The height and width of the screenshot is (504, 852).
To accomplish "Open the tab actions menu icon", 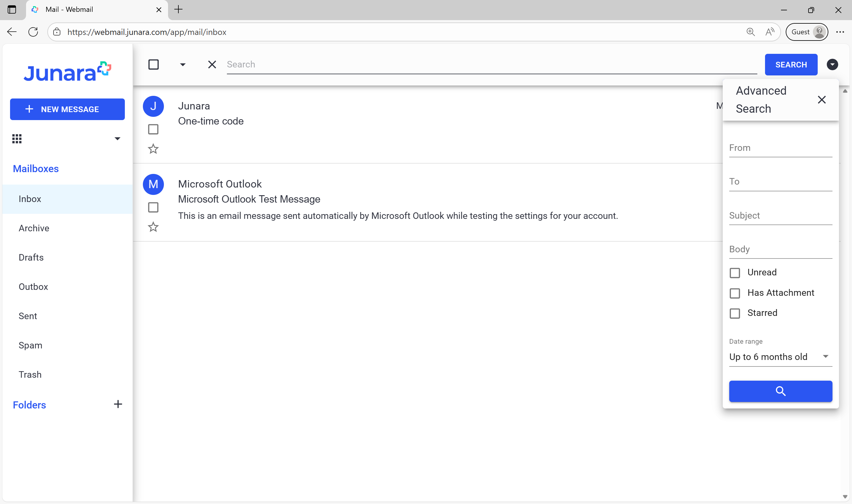I will coord(12,9).
